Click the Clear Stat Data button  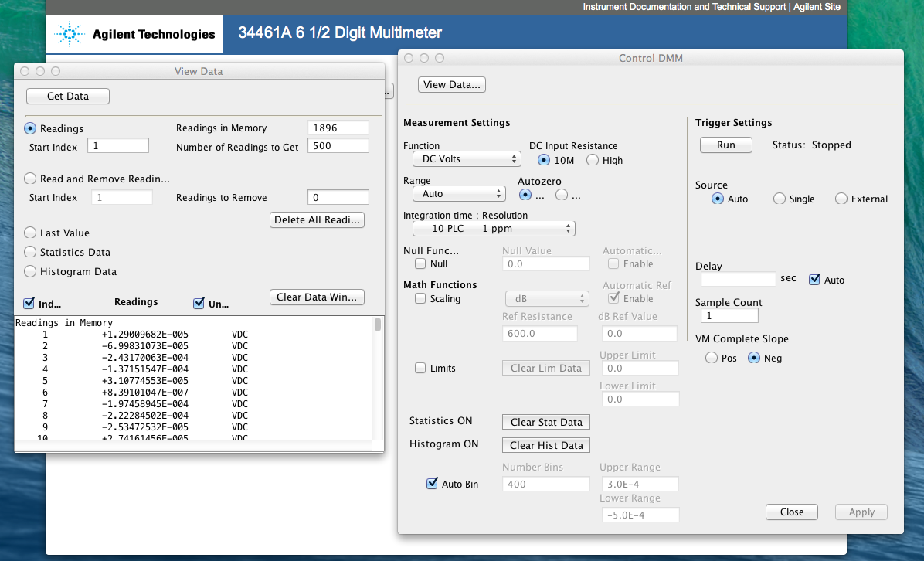[x=545, y=422]
